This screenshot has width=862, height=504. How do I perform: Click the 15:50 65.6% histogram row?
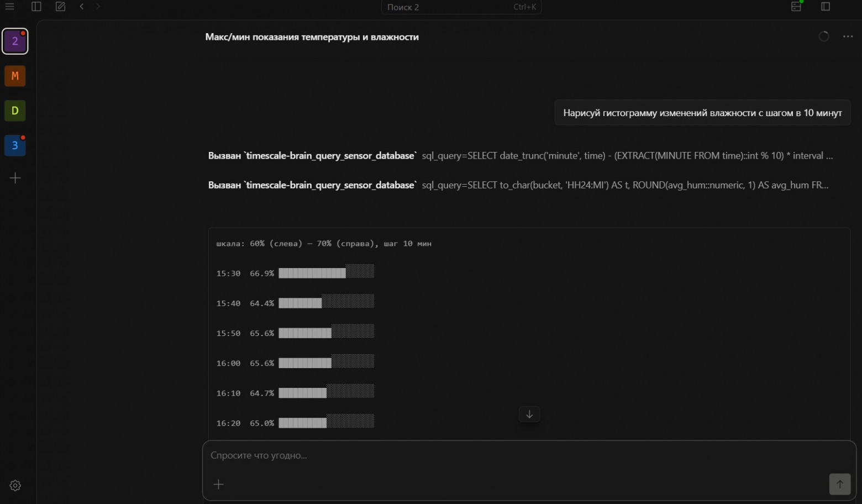pos(295,332)
